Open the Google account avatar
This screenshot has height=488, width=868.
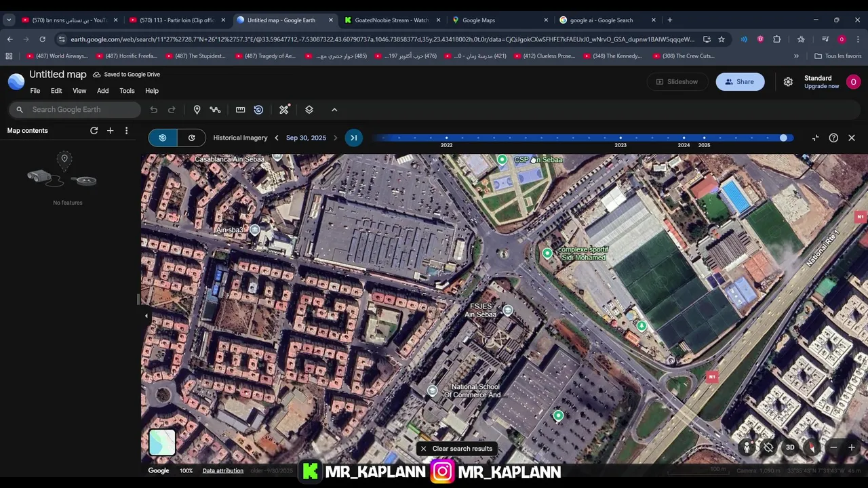[x=853, y=81]
